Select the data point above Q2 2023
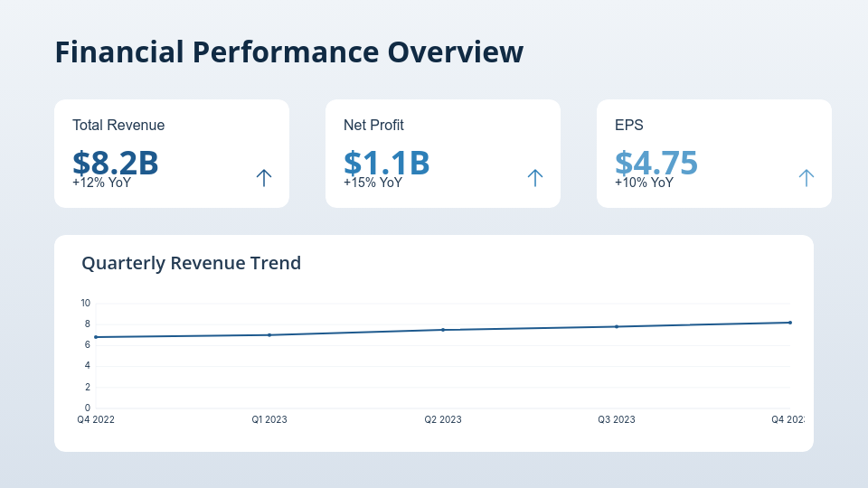This screenshot has width=868, height=488. [x=443, y=330]
